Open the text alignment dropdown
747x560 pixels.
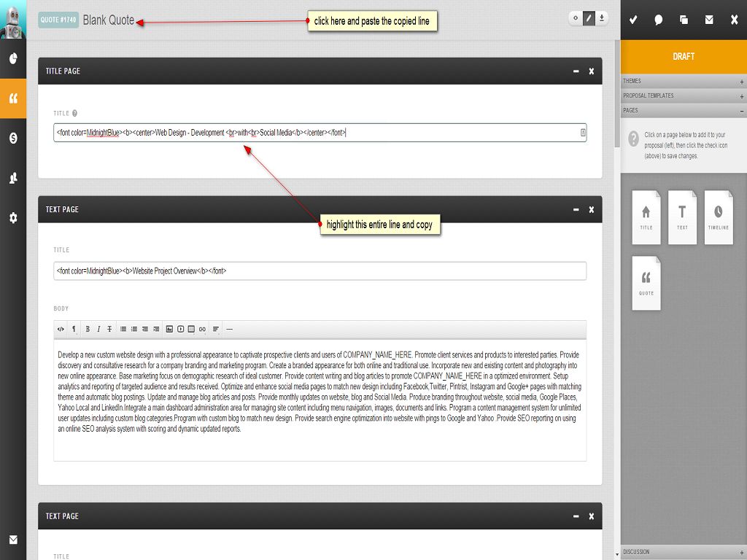[216, 329]
